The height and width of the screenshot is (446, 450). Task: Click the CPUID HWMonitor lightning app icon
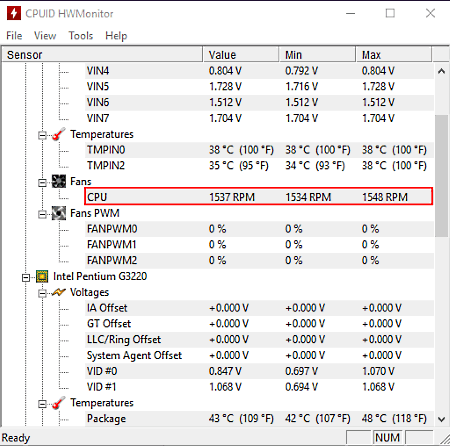pyautogui.click(x=14, y=13)
